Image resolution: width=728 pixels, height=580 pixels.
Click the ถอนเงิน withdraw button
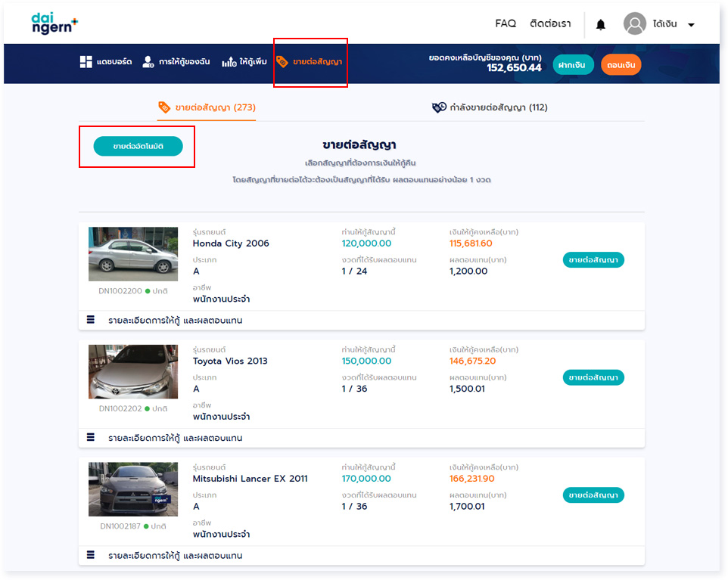[621, 65]
